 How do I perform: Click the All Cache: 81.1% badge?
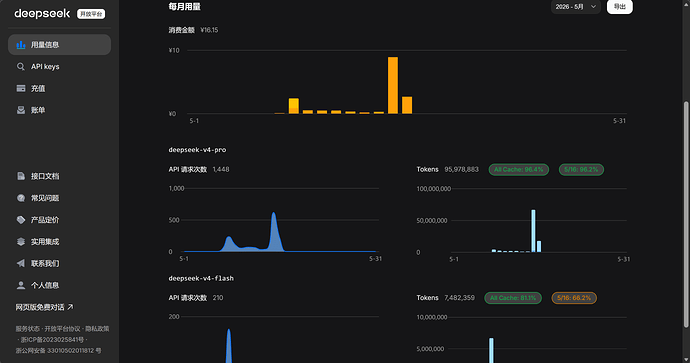[513, 298]
